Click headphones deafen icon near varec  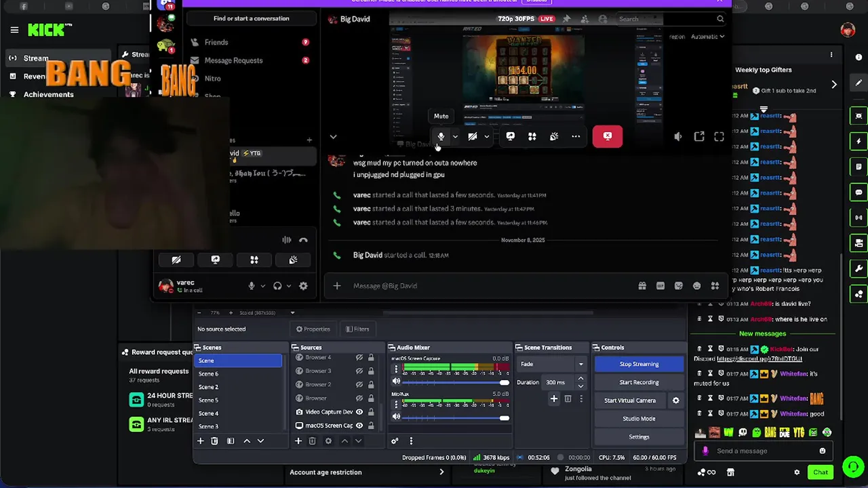[277, 286]
